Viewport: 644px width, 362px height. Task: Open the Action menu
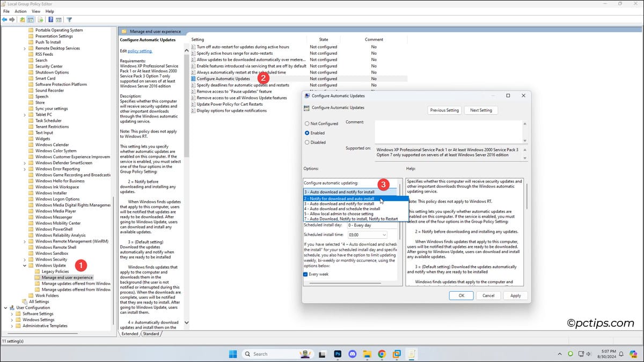tap(20, 11)
